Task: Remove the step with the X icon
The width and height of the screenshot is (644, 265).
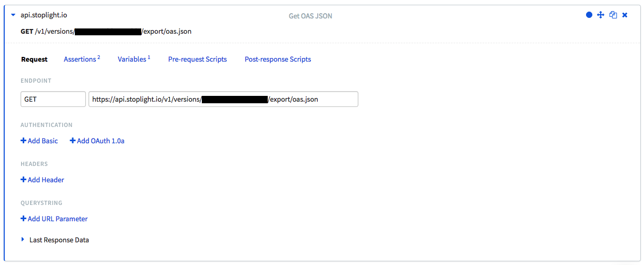Action: pyautogui.click(x=625, y=15)
